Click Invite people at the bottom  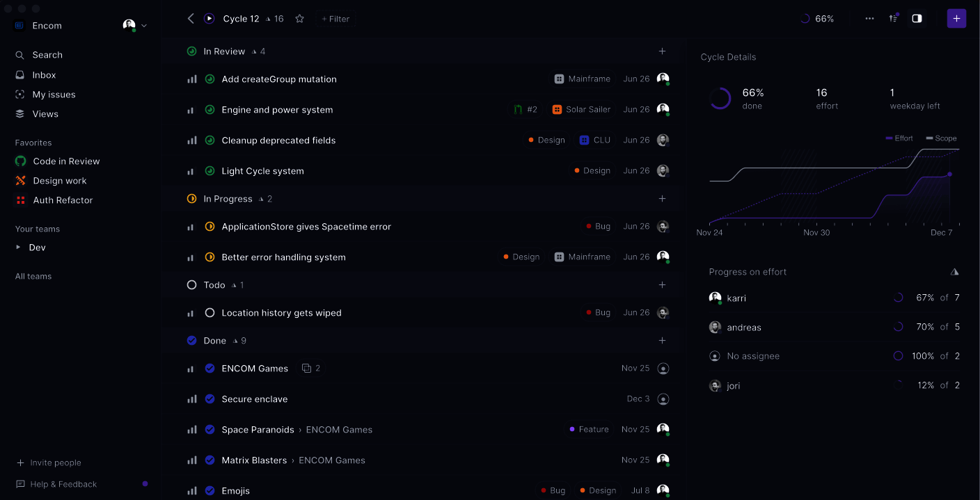coord(54,462)
